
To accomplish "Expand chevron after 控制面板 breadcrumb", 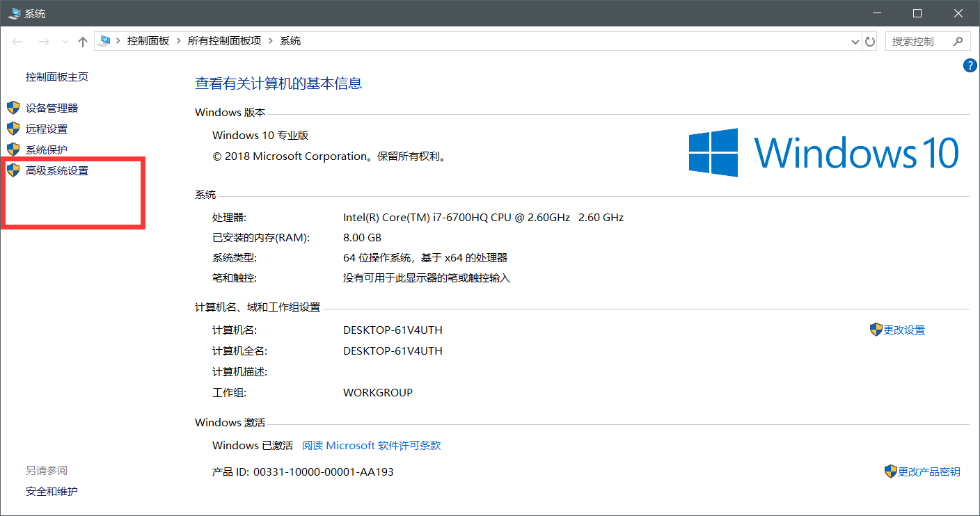I will click(179, 41).
